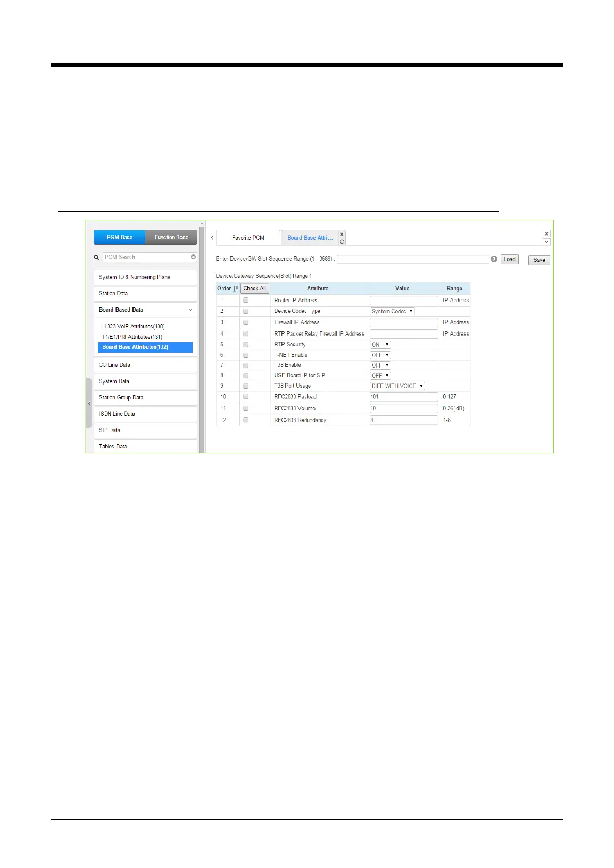This screenshot has width=614, height=868.
Task: Open the RTP Security ON dropdown
Action: pos(380,345)
